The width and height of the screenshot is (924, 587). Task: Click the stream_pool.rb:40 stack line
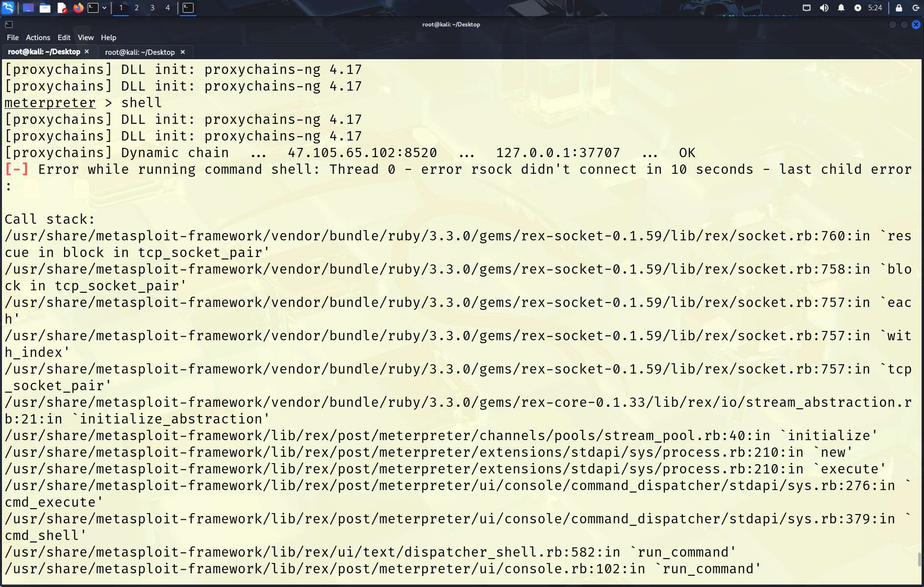441,436
